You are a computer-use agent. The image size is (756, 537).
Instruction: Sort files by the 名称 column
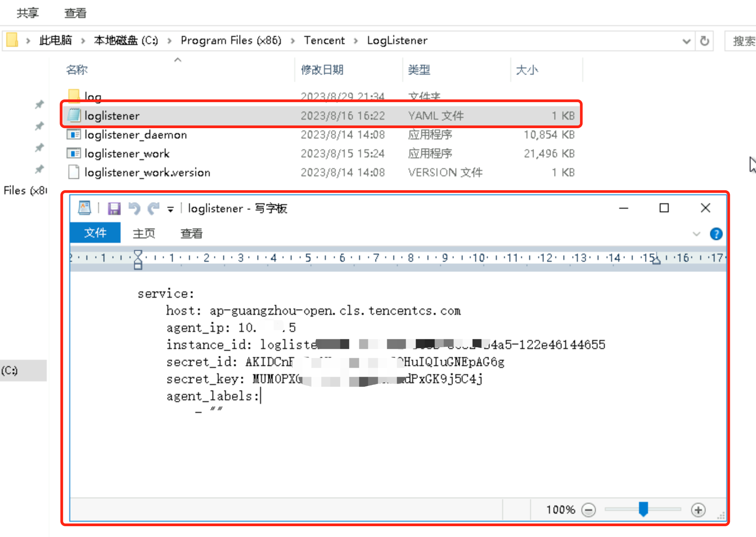pyautogui.click(x=77, y=70)
